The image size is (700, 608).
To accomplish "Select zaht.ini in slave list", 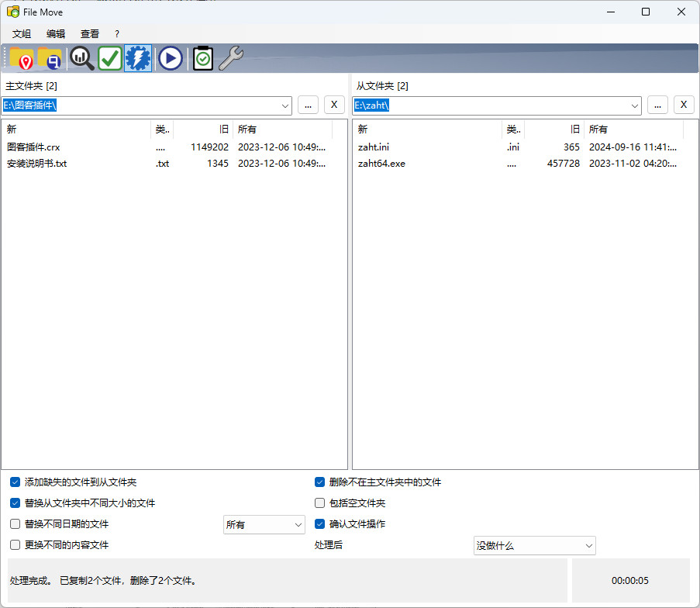I will (x=374, y=147).
